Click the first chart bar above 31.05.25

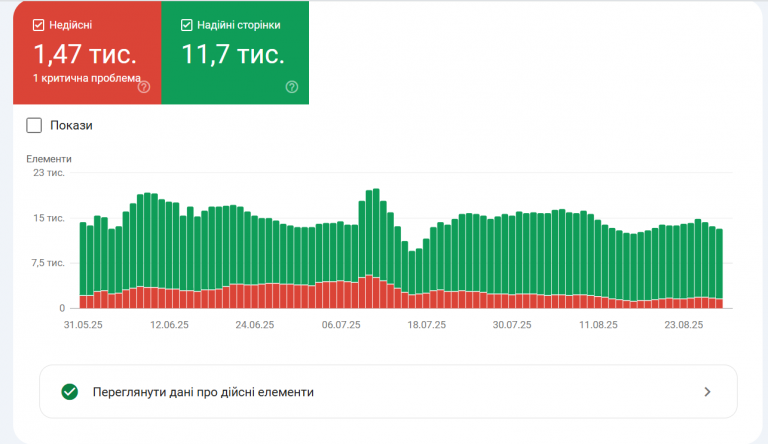click(83, 265)
